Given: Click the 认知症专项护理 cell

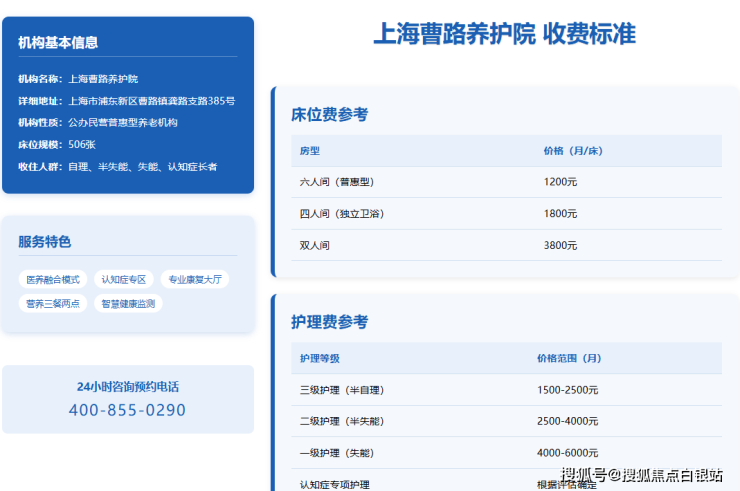Looking at the screenshot, I should tap(335, 485).
